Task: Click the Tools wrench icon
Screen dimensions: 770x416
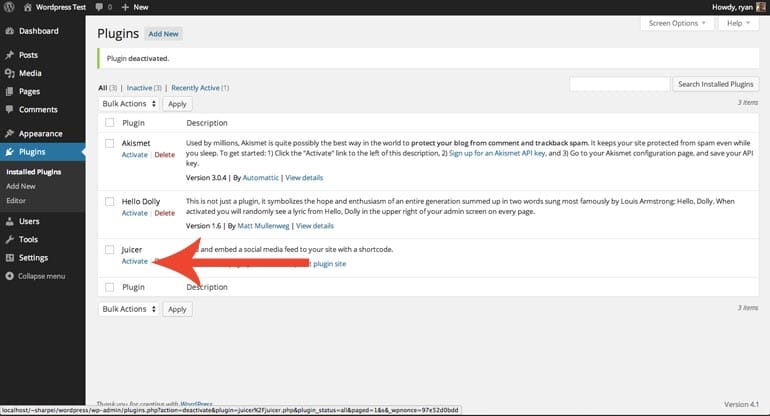Action: click(9, 240)
